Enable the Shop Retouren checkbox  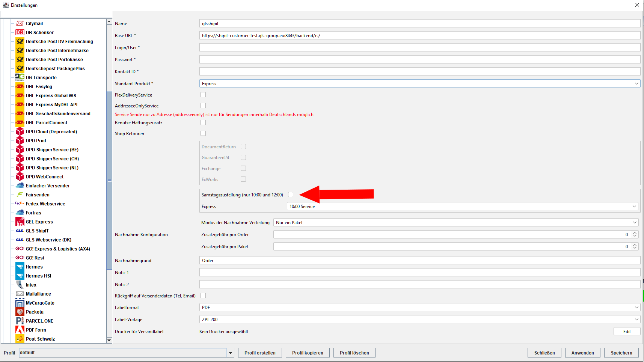coord(203,133)
